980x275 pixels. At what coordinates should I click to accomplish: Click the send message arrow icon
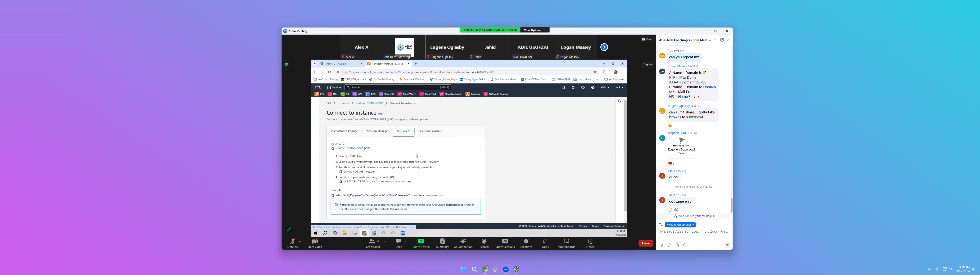coord(727,245)
